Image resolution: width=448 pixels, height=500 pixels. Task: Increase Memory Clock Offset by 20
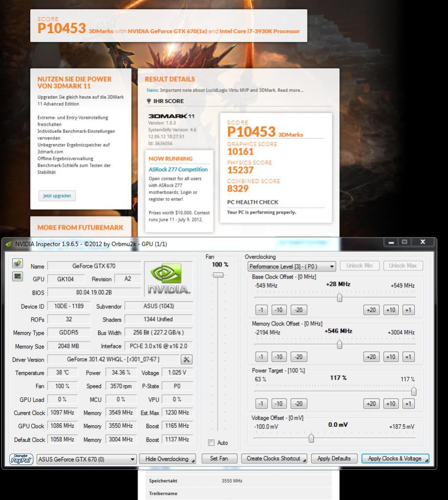point(371,357)
